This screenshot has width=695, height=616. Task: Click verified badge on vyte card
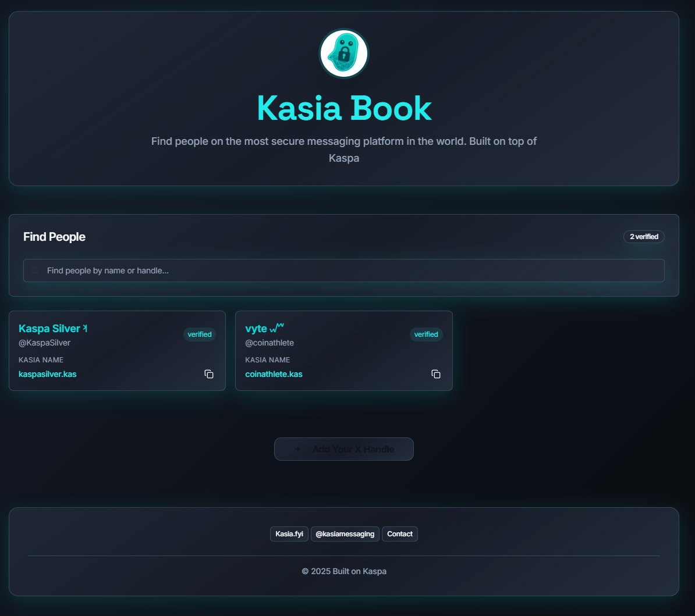click(426, 334)
